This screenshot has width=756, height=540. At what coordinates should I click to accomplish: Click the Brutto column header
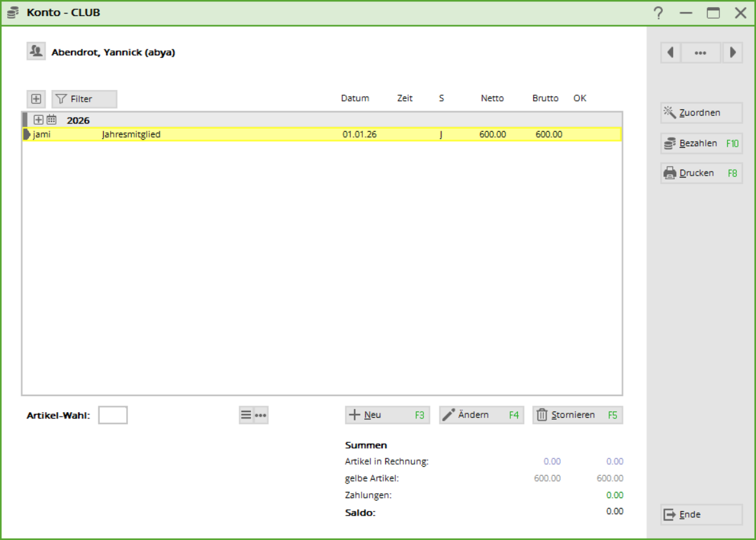click(546, 98)
